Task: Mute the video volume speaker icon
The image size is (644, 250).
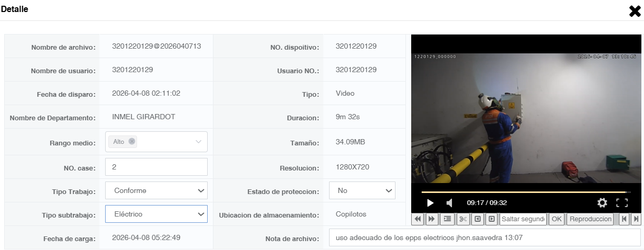Action: tap(449, 203)
